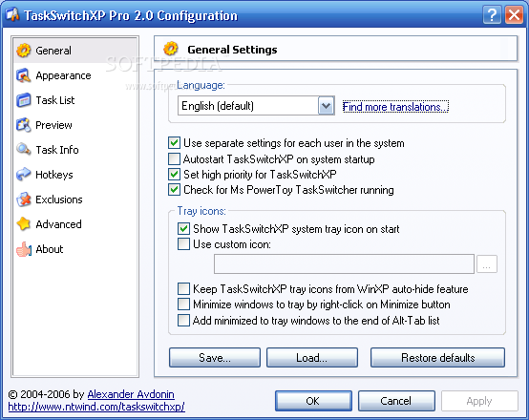Click the Apply button
The height and width of the screenshot is (420, 529).
(x=479, y=401)
